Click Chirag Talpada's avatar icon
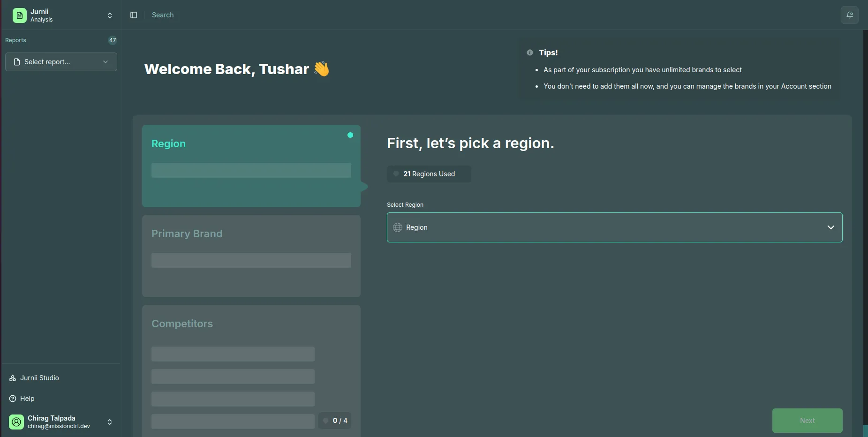This screenshot has width=868, height=437. [x=16, y=422]
